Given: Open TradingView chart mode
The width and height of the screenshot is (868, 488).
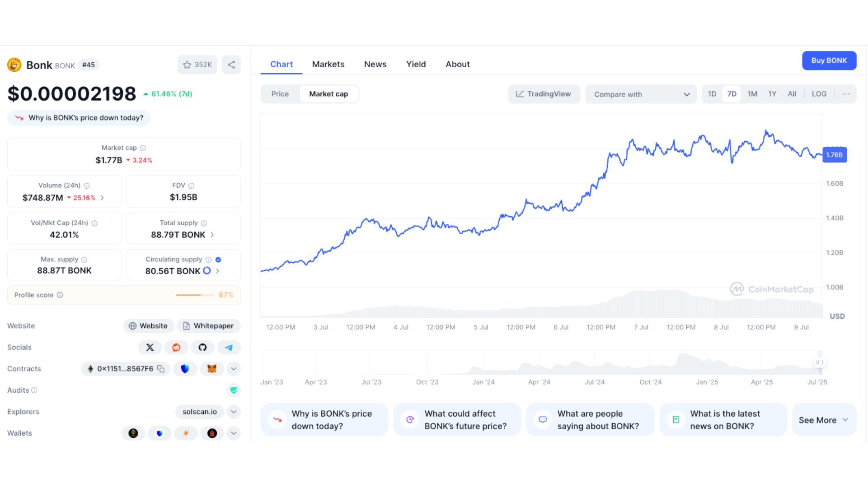Looking at the screenshot, I should coord(544,94).
